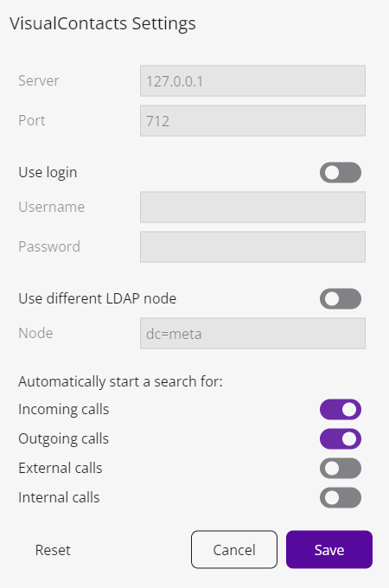Enable External calls search toggle

[341, 468]
